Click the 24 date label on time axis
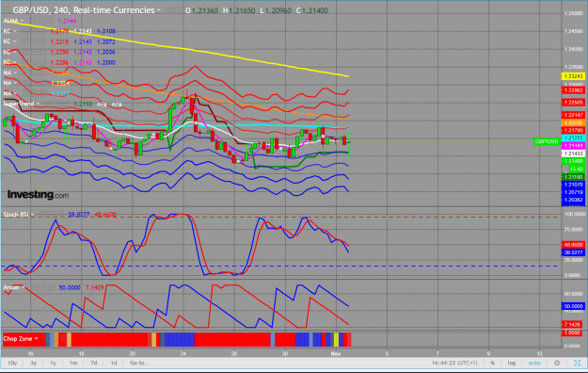 tap(183, 354)
